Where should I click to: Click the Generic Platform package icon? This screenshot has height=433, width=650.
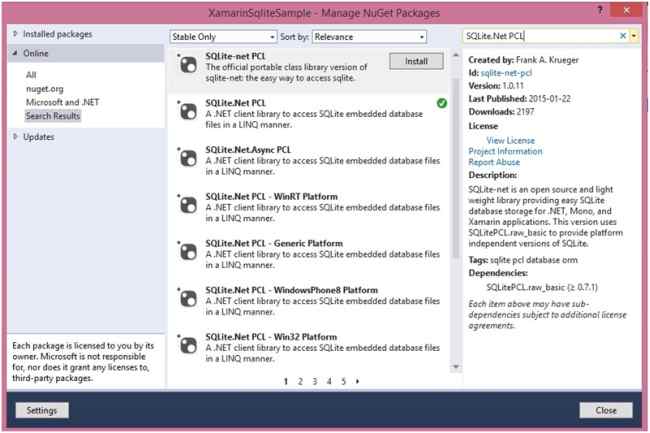(188, 252)
